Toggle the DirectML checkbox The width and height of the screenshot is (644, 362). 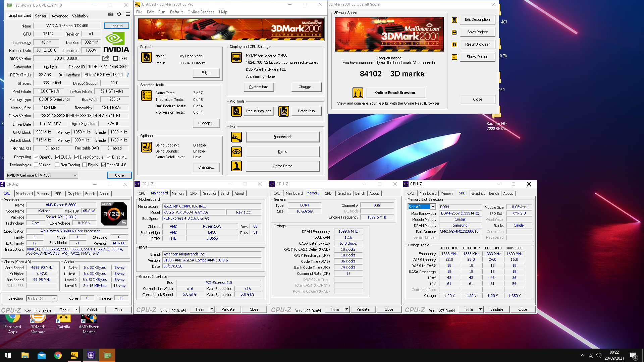(109, 157)
